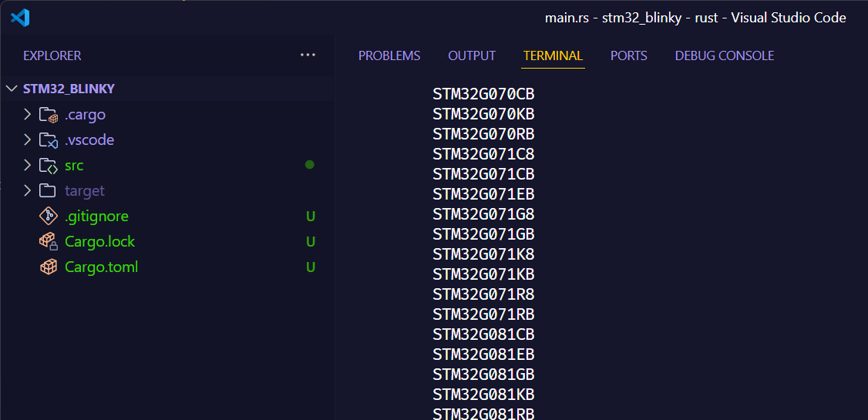
Task: Click the Cargo.toml file icon
Action: (49, 267)
